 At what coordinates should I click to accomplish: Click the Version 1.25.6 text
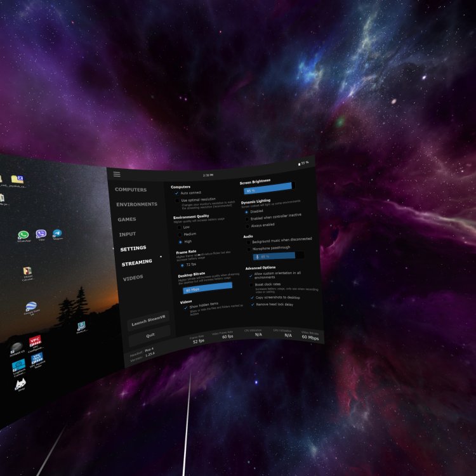(x=143, y=357)
